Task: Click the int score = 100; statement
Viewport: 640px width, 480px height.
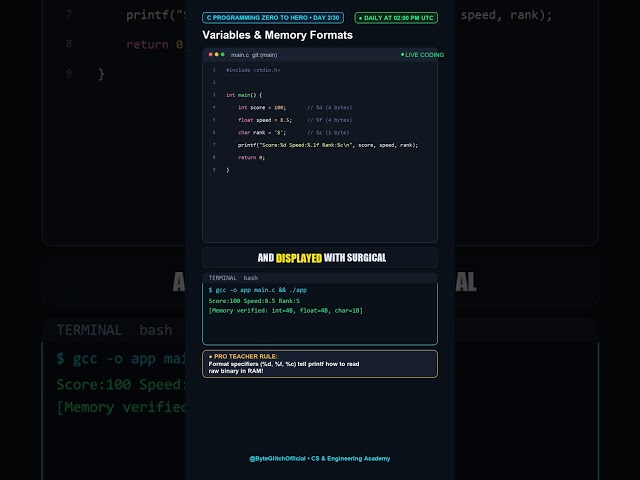Action: pos(262,108)
